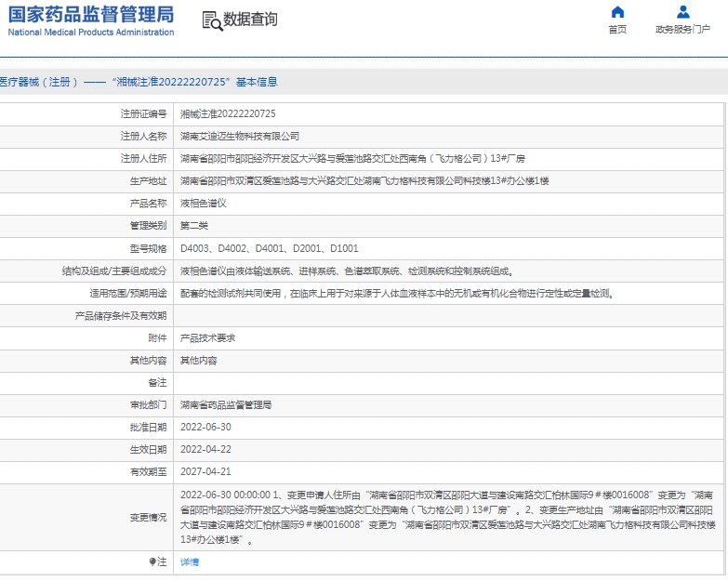
Task: Select registration number 湘械注准20222220725 value
Action: click(228, 113)
